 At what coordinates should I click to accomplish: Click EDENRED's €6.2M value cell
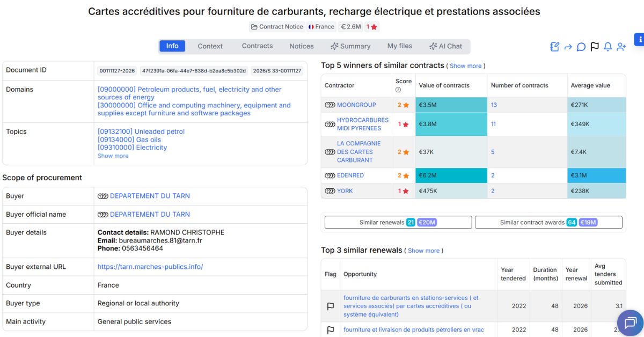(x=451, y=175)
